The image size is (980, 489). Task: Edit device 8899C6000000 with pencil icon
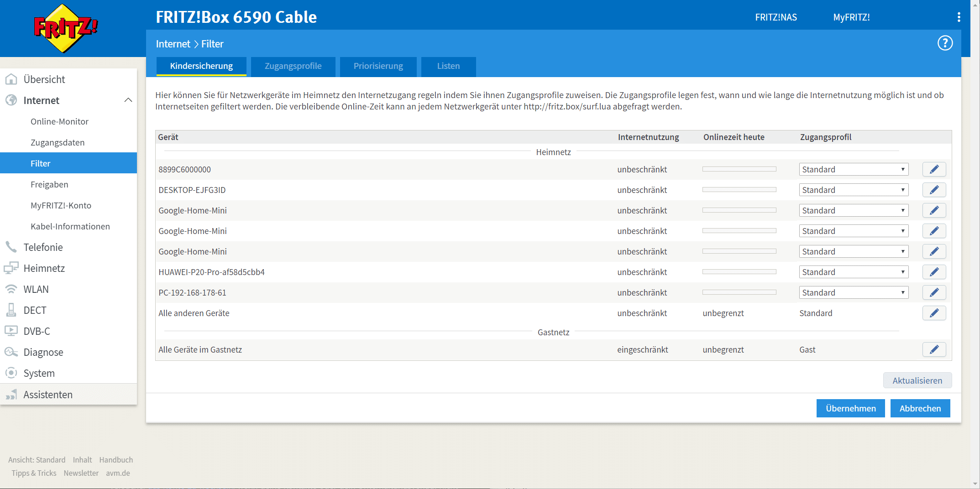click(934, 169)
